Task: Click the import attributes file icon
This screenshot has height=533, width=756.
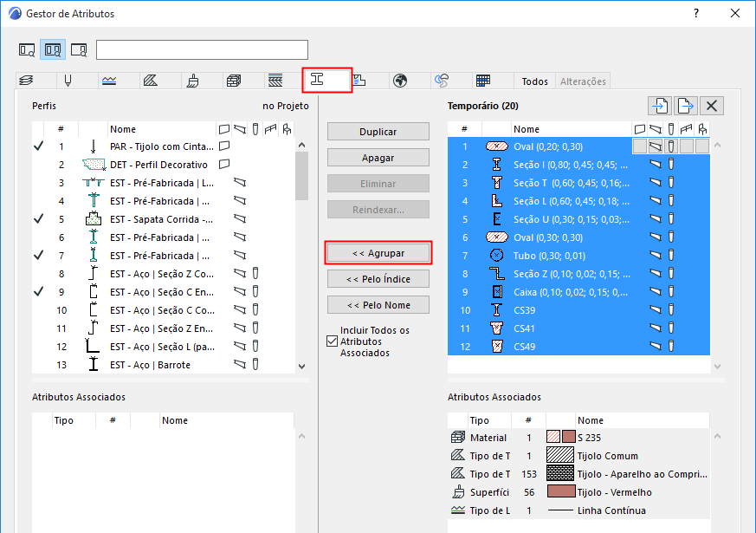Action: [660, 106]
